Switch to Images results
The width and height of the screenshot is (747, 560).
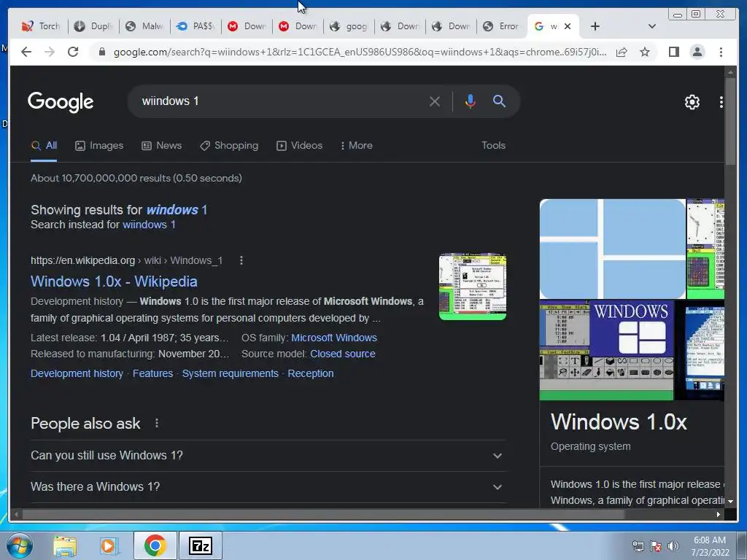99,146
